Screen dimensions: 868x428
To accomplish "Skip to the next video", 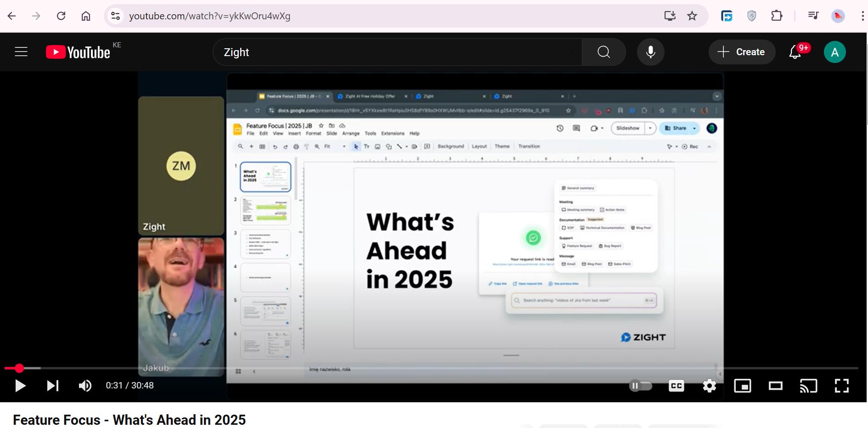I will tap(53, 386).
